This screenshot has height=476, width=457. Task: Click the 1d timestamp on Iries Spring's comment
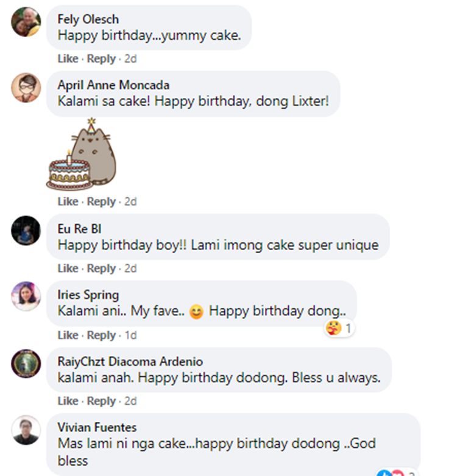130,335
